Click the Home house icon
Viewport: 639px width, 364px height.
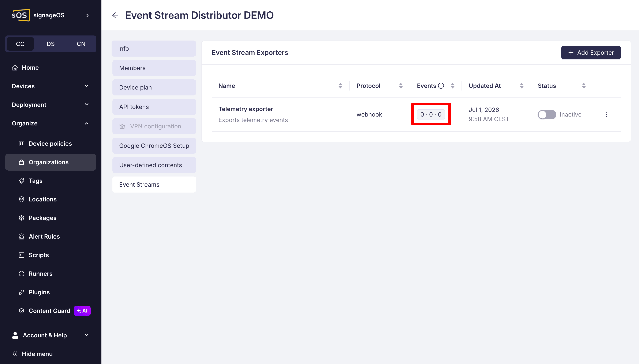pyautogui.click(x=15, y=68)
